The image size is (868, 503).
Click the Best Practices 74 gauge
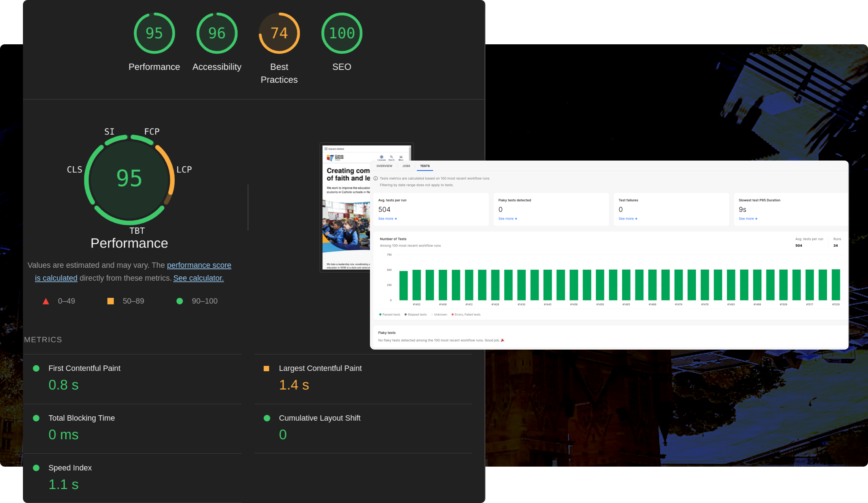279,33
